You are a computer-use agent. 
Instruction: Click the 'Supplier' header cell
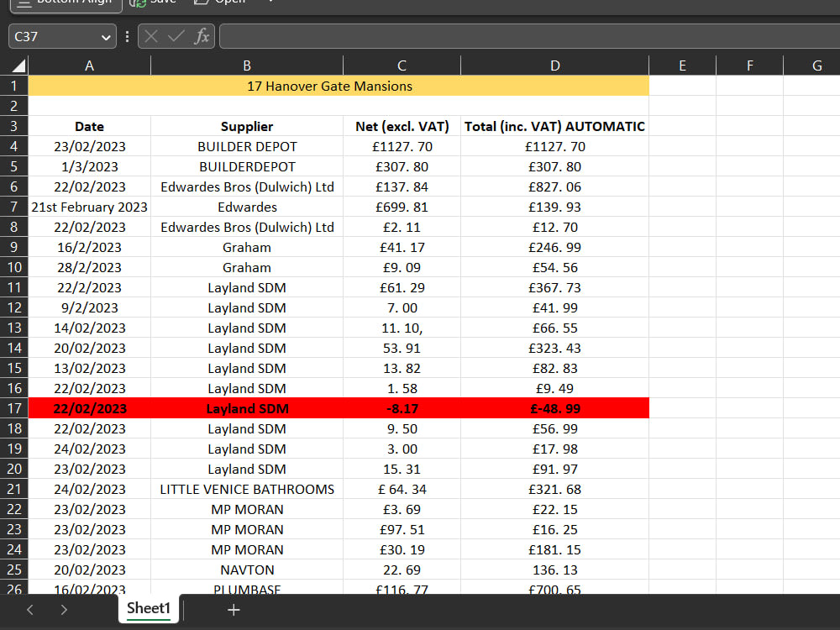coord(247,127)
